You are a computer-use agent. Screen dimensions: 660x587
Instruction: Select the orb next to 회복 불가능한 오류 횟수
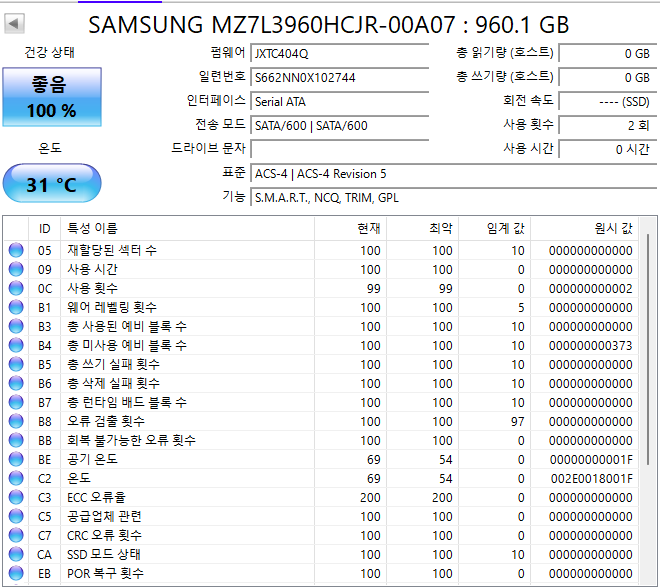click(16, 440)
